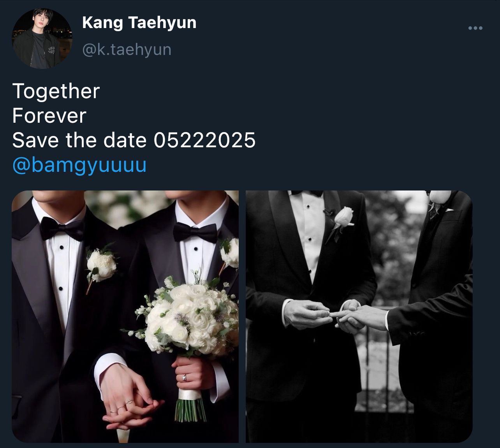Screen dimensions: 500x448
Task: Click the ring on the hand holding bouquet
Action: [x=184, y=377]
